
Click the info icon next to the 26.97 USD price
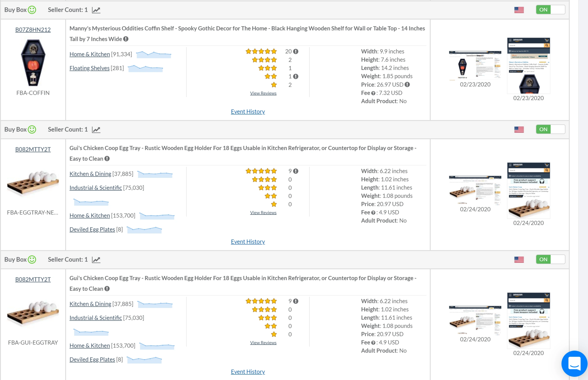click(407, 85)
